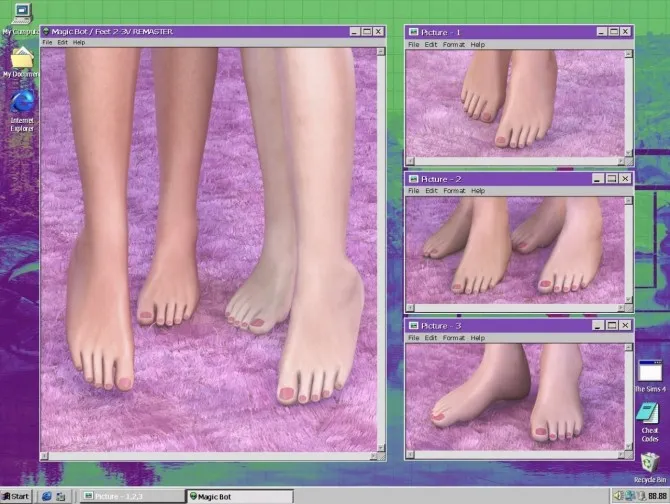Open Edit menu in Magic Bot window
This screenshot has height=504, width=670.
[62, 42]
